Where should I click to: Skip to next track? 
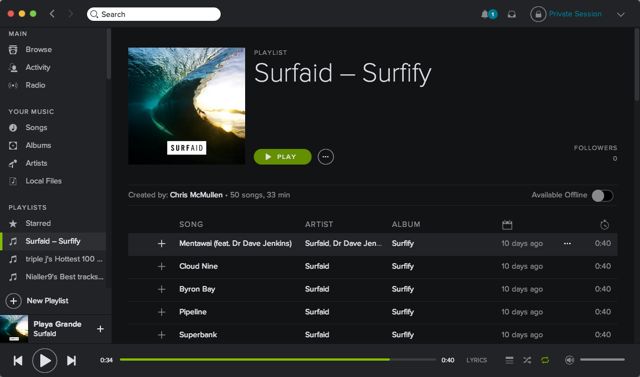click(x=71, y=361)
